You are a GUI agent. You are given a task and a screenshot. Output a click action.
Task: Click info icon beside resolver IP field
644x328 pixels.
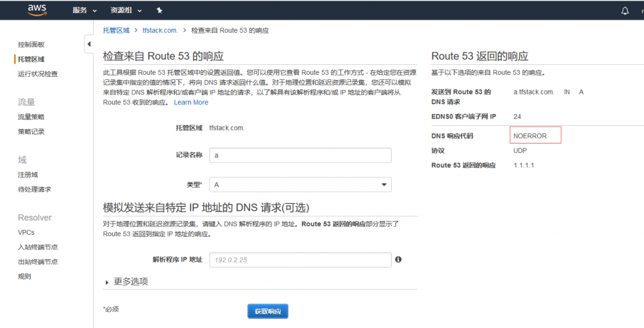pyautogui.click(x=398, y=259)
